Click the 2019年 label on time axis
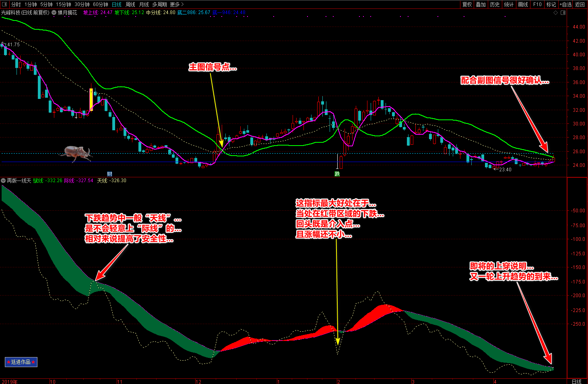Image resolution: width=588 pixels, height=384 pixels. click(10, 382)
